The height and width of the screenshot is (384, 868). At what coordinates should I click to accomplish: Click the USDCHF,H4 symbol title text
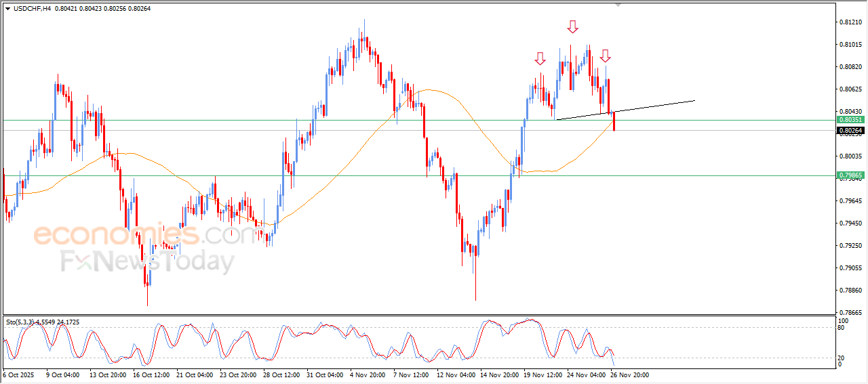point(32,8)
